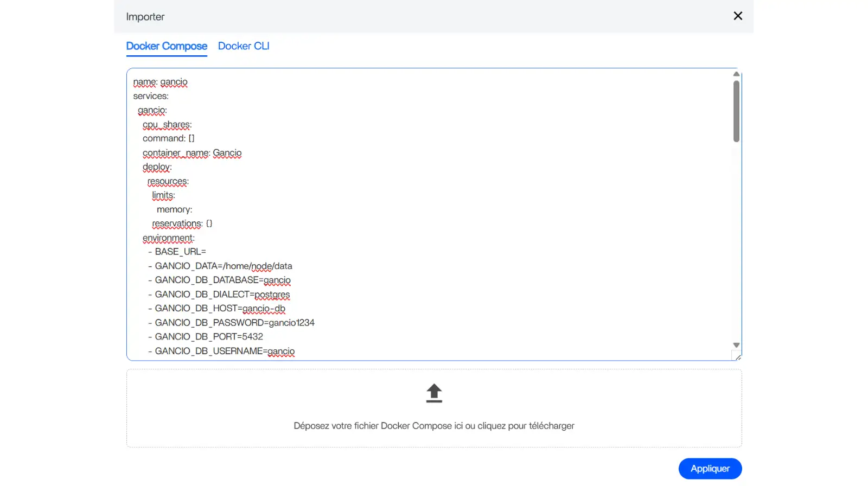Click the text area scrollbar thumb

(x=736, y=111)
